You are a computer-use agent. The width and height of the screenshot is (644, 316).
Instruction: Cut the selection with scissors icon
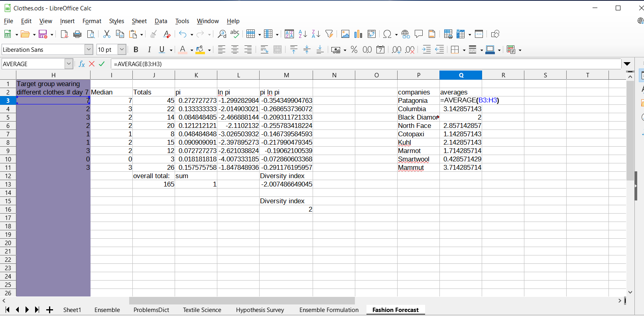(106, 34)
